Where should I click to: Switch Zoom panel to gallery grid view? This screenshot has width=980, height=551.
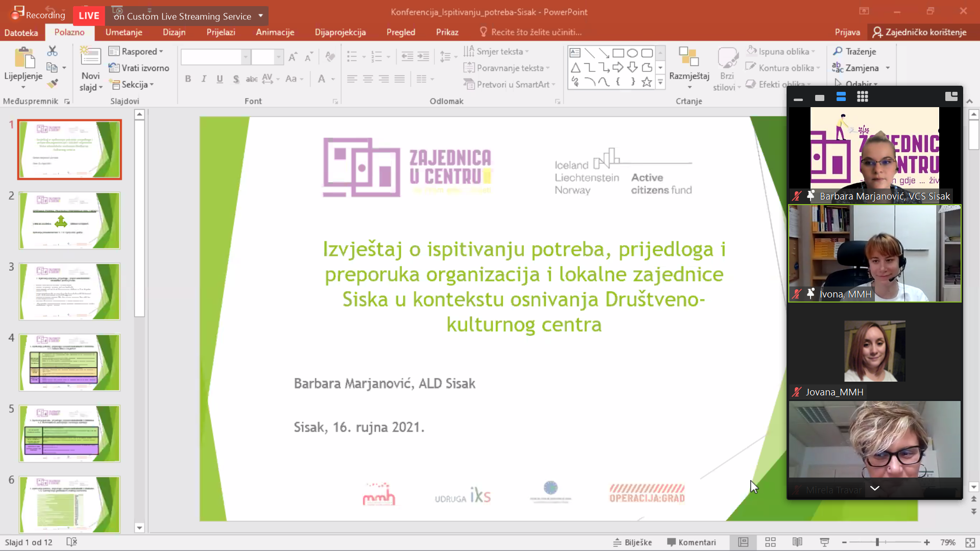[863, 97]
